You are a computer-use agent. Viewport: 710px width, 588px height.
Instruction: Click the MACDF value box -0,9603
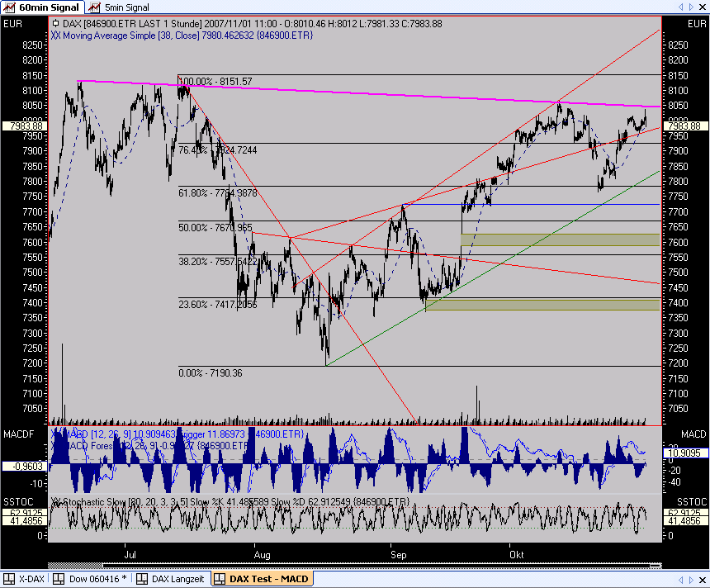click(26, 466)
